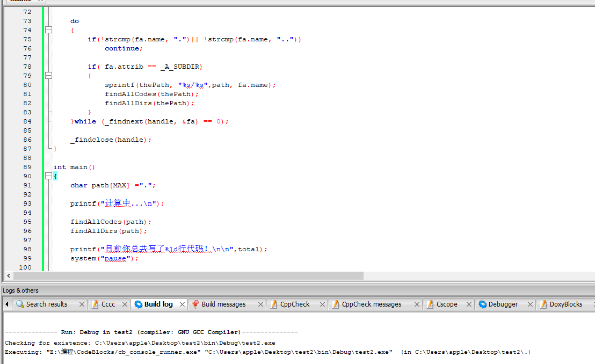Select the Build log tab
Screen dimensions: 595x364
[158, 304]
